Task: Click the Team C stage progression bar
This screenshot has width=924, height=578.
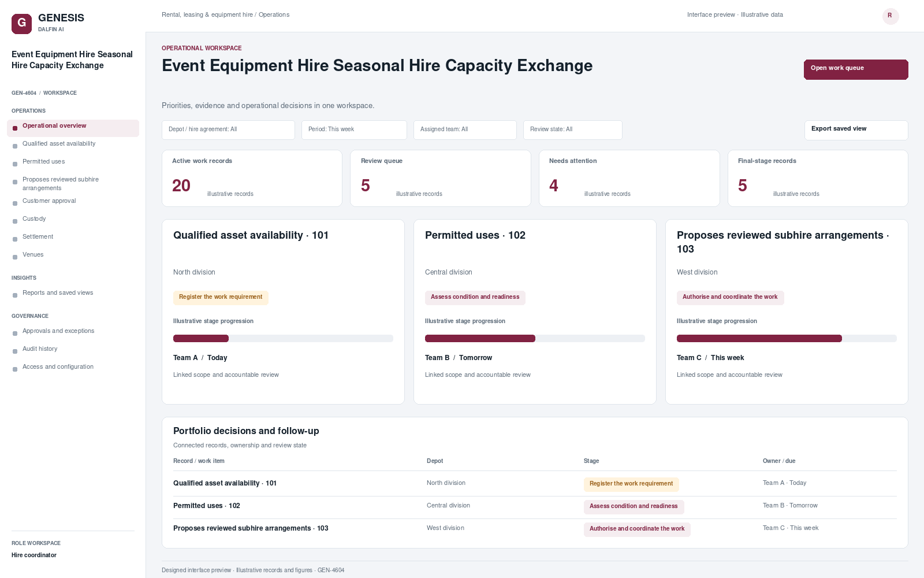Action: (787, 339)
